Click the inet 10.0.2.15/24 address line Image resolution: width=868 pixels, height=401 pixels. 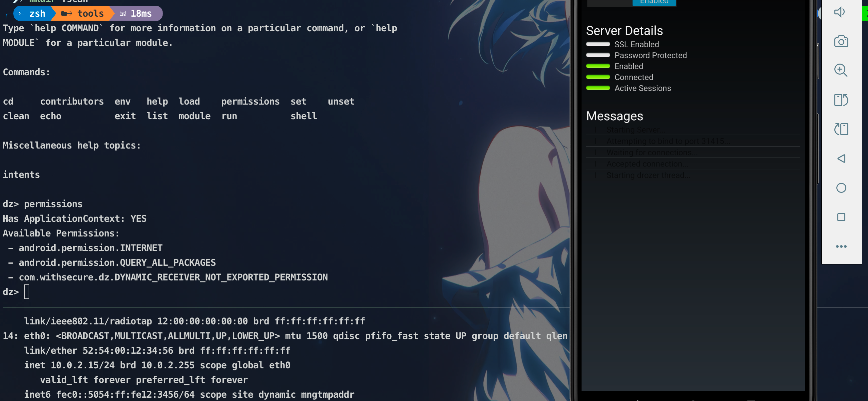pyautogui.click(x=157, y=365)
